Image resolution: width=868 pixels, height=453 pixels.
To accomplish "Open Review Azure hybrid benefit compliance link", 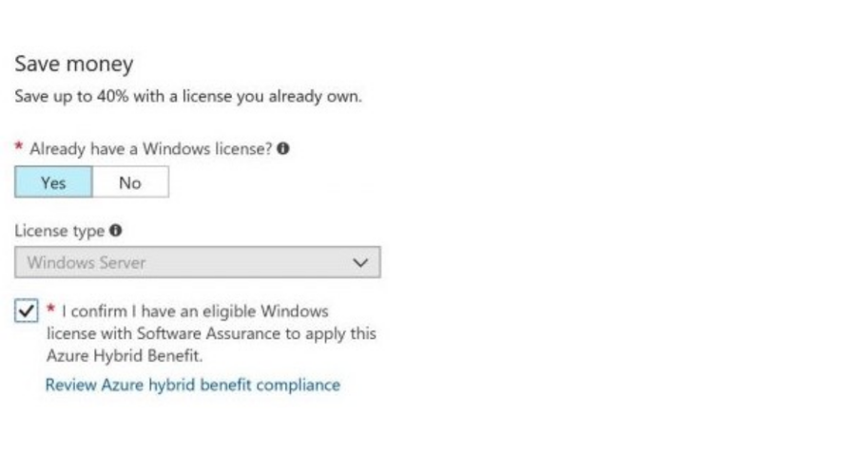I will (193, 385).
